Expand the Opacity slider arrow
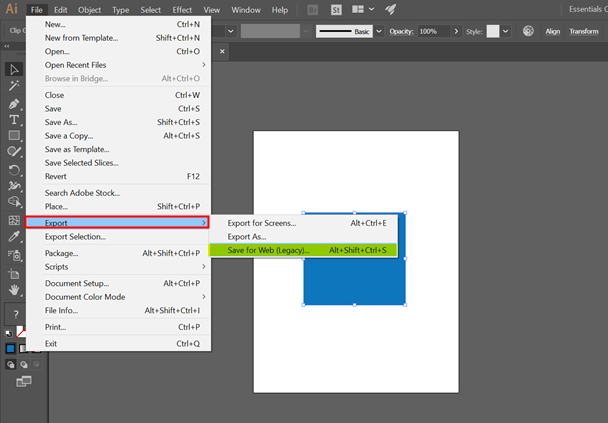 coord(456,31)
